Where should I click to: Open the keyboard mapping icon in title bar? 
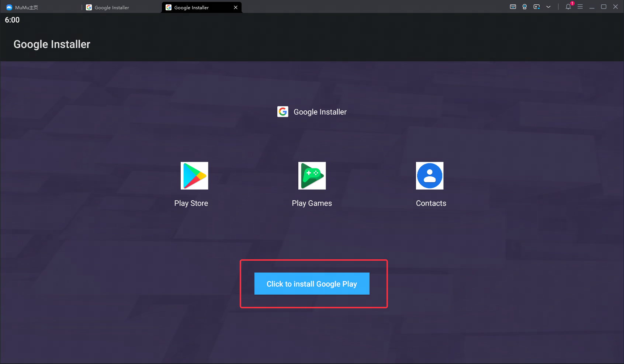pos(513,7)
